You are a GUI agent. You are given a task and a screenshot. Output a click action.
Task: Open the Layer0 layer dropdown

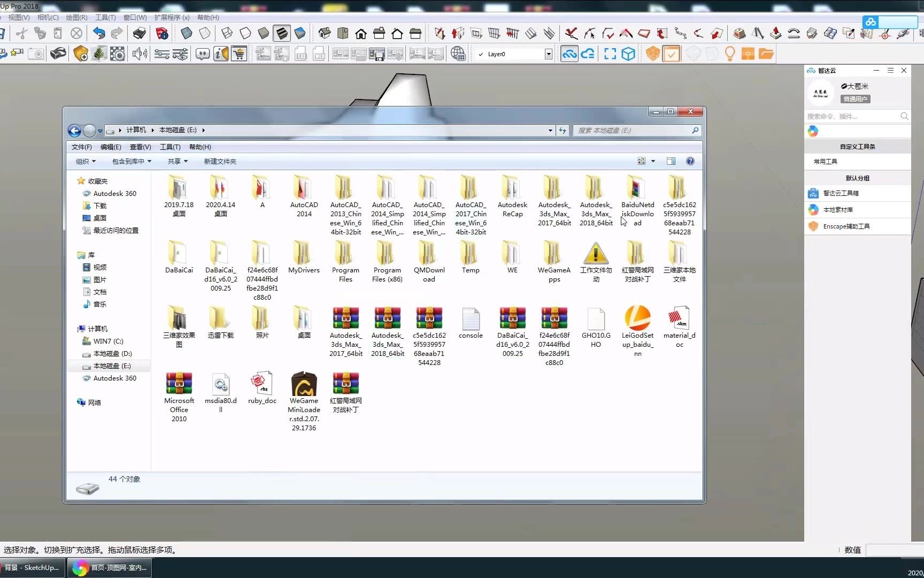[x=548, y=54]
